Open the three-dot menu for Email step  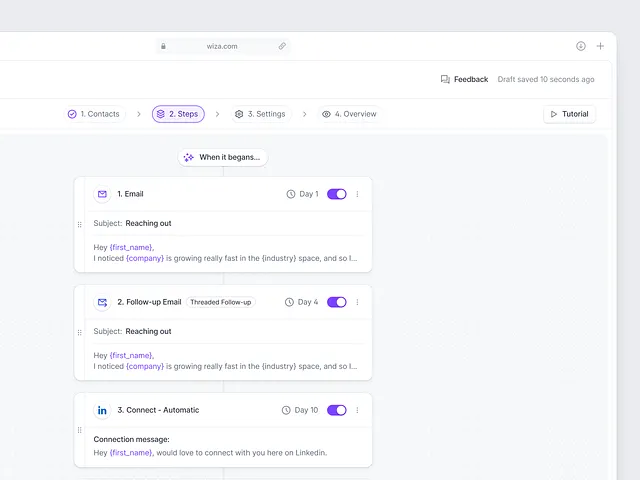point(357,194)
